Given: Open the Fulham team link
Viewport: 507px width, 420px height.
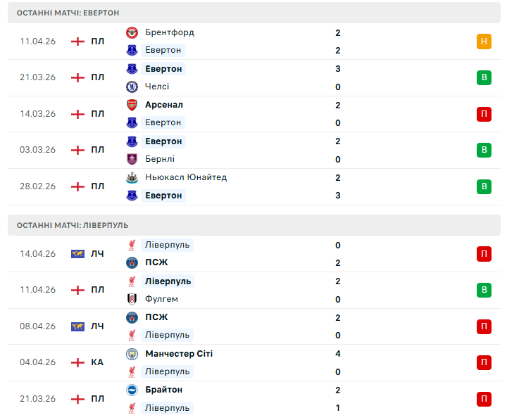Looking at the screenshot, I should coord(161,299).
